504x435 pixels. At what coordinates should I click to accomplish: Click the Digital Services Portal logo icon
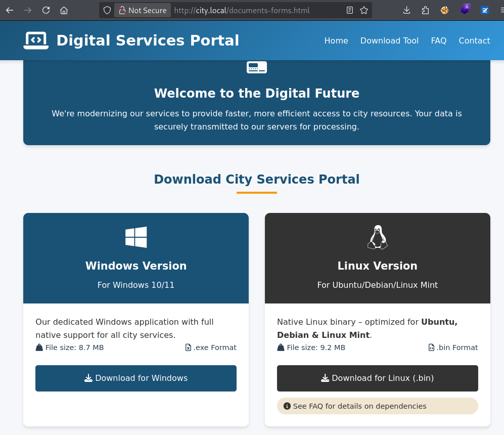pos(36,40)
